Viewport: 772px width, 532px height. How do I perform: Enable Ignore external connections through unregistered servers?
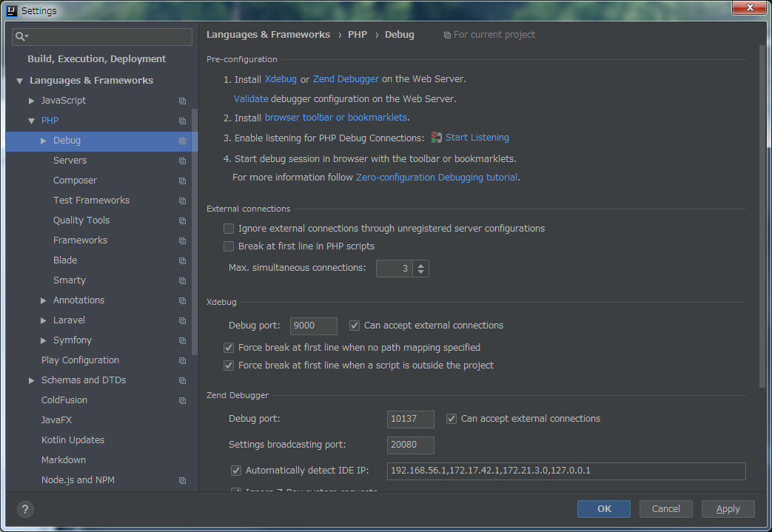coord(229,229)
